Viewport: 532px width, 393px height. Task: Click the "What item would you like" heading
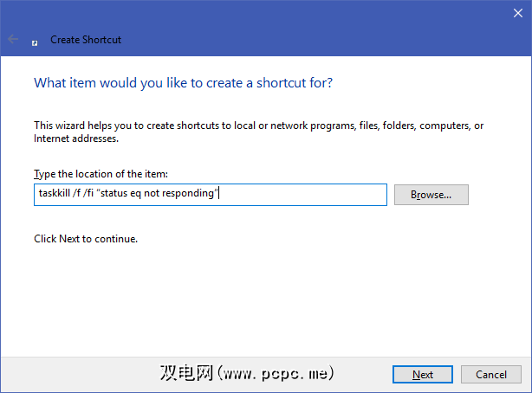183,83
